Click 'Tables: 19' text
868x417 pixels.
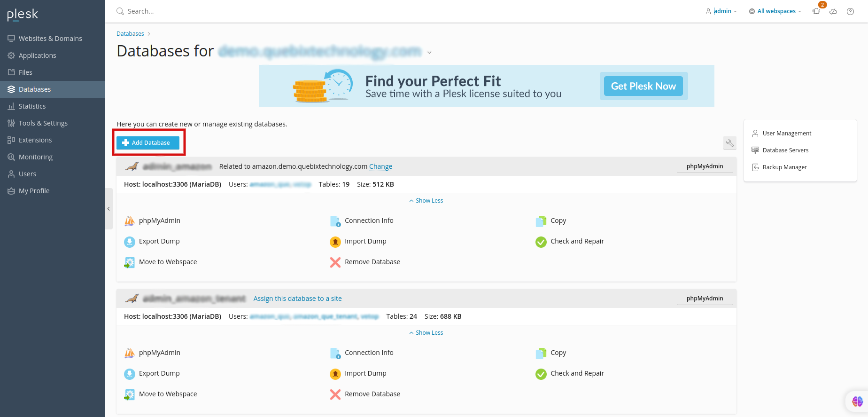pyautogui.click(x=334, y=184)
